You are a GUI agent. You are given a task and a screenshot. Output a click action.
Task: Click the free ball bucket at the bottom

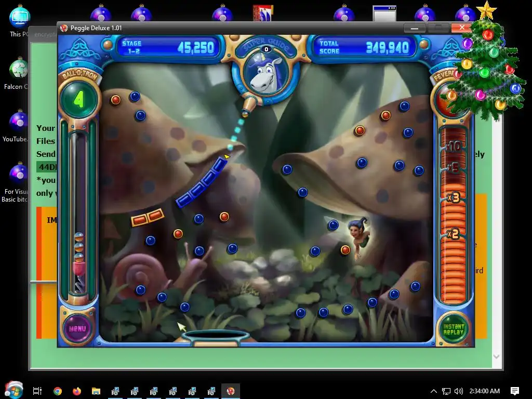click(x=215, y=337)
